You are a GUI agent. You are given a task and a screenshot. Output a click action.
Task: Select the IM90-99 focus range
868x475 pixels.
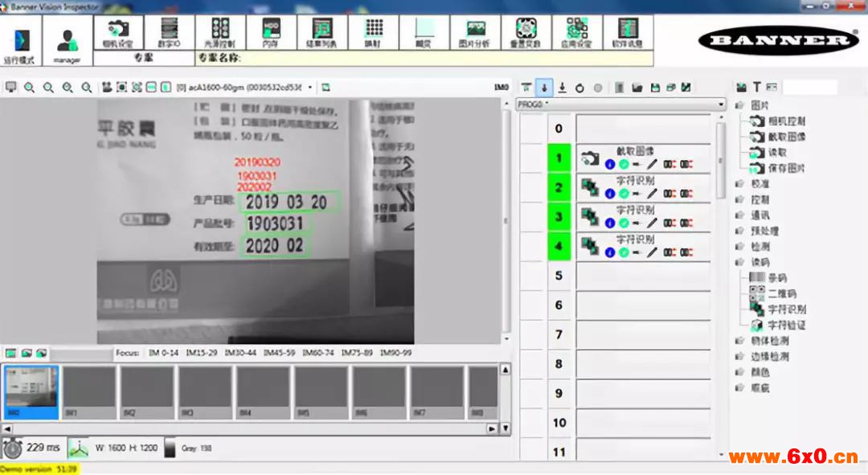tap(395, 353)
